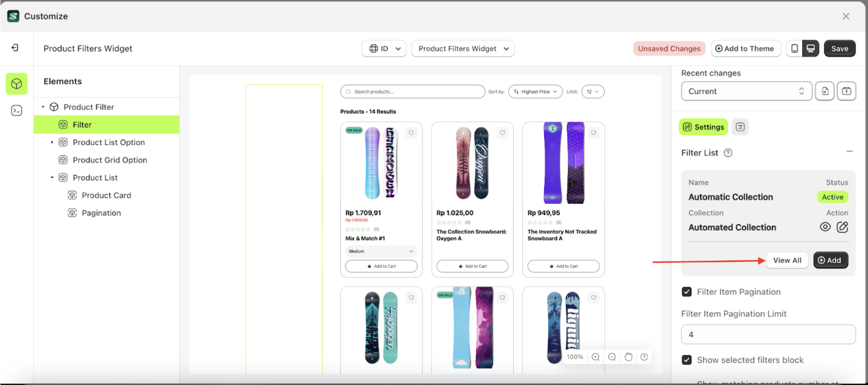Zoom out on canvas preview
868x385 pixels.
pyautogui.click(x=612, y=357)
